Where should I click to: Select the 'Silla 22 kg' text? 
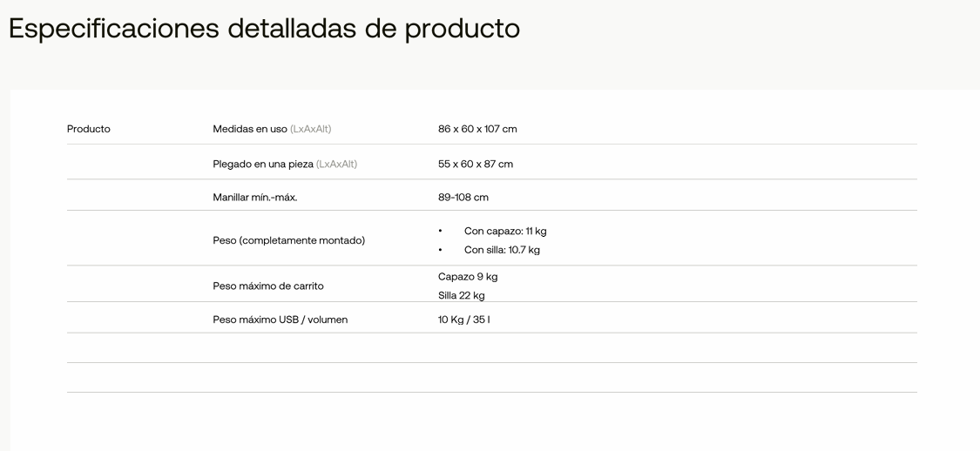pos(461,295)
